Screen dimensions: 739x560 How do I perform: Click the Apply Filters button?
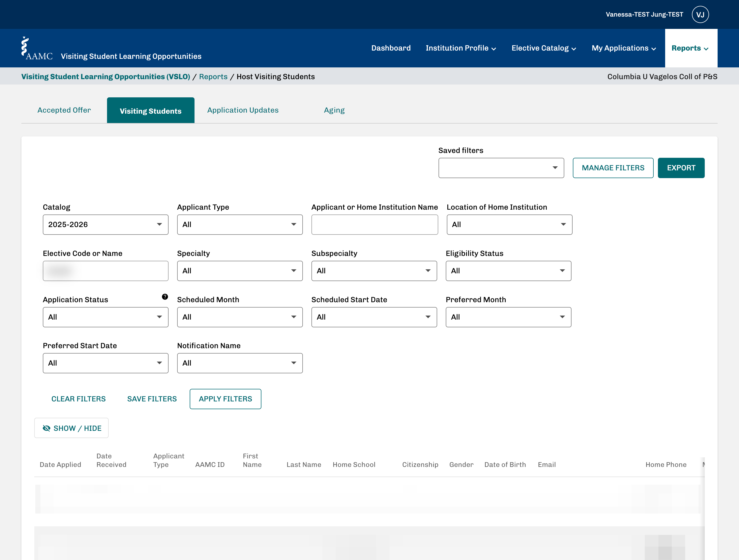(x=225, y=399)
